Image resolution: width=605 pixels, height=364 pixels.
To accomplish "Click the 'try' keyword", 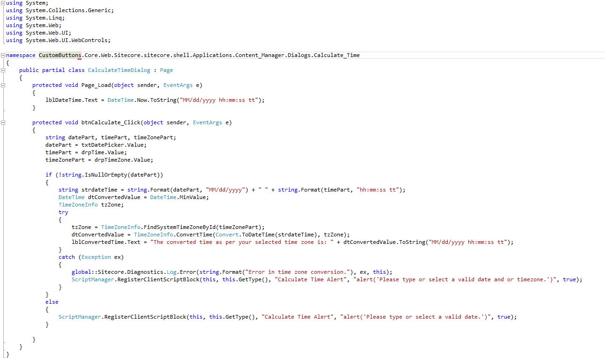I will click(63, 212).
